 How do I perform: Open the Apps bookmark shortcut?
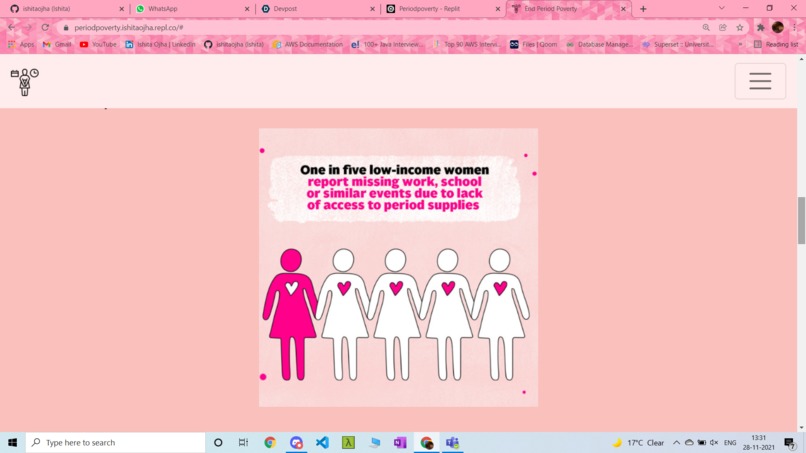pyautogui.click(x=21, y=45)
